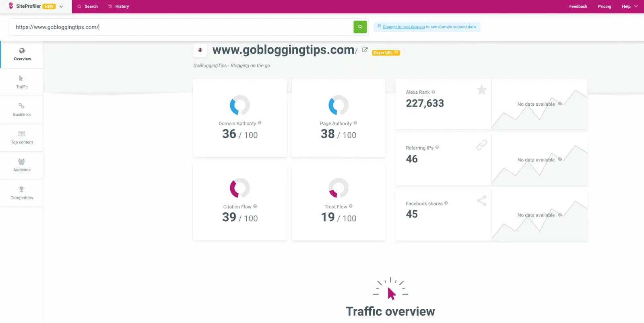The width and height of the screenshot is (644, 323).
Task: Open the Audience sidebar section
Action: (22, 165)
